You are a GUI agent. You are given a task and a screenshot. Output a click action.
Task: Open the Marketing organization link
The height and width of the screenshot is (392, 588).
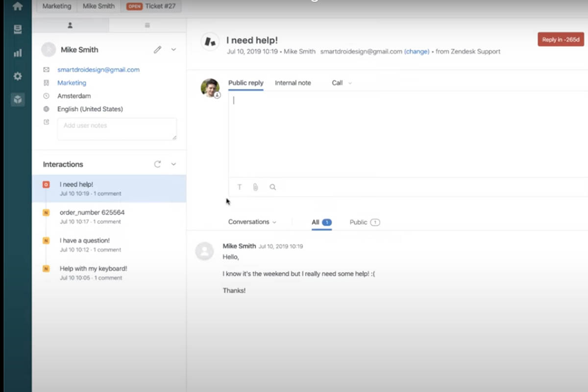tap(72, 83)
